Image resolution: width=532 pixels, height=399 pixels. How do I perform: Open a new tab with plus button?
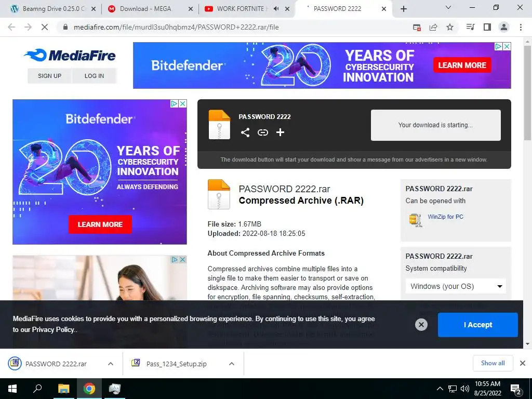click(x=403, y=9)
